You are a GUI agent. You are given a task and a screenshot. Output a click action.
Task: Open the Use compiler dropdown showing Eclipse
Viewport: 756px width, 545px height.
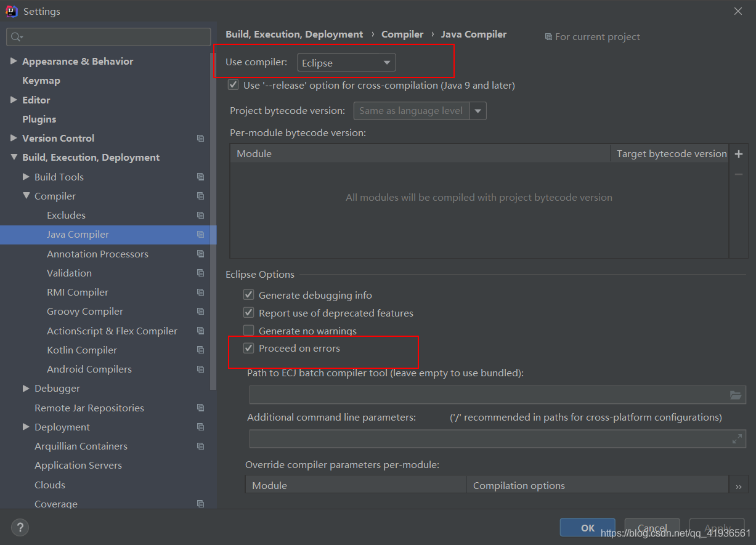[346, 63]
